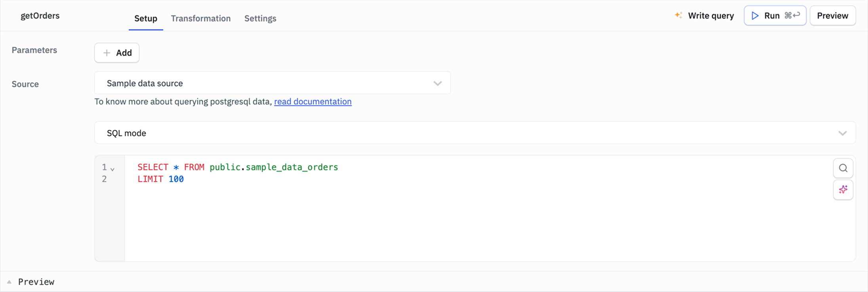
Task: Click the plus icon in the Add button
Action: 107,53
